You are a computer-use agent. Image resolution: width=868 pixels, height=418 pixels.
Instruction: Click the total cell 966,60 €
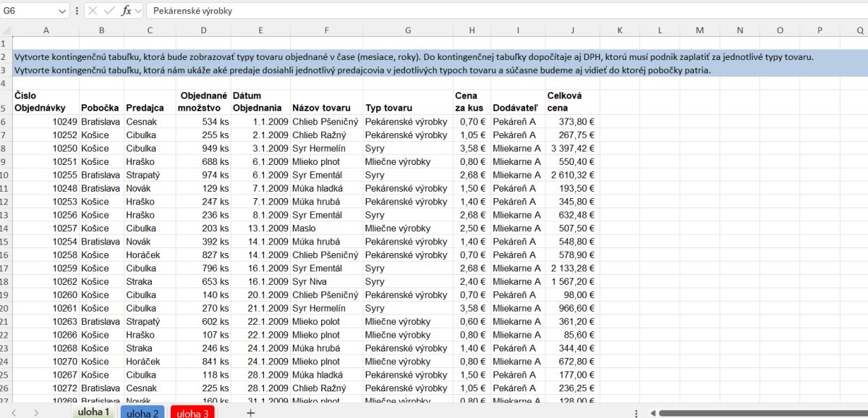tap(572, 308)
